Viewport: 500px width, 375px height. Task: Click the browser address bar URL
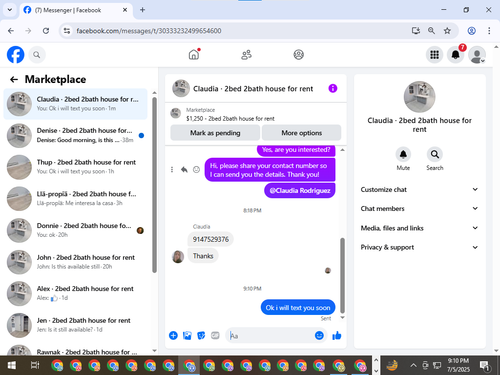click(149, 31)
